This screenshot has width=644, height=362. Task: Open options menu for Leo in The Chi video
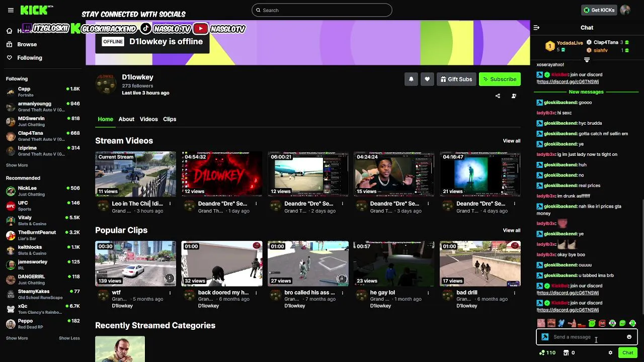click(x=170, y=204)
